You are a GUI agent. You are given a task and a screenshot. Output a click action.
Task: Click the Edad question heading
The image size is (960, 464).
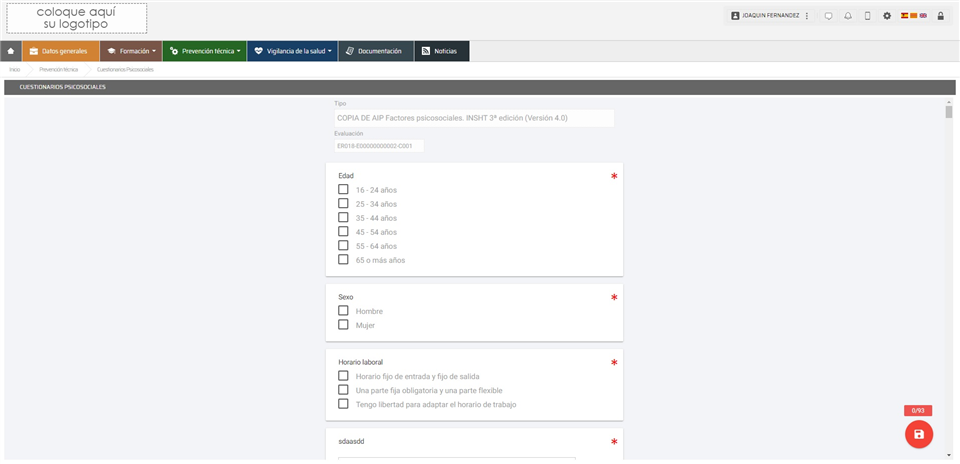point(346,176)
